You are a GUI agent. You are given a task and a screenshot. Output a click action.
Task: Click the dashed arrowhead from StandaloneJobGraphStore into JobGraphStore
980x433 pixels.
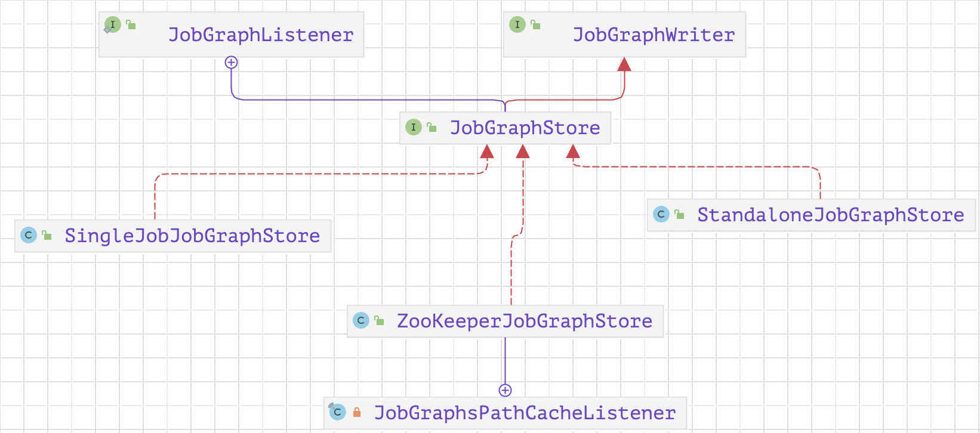tap(573, 151)
